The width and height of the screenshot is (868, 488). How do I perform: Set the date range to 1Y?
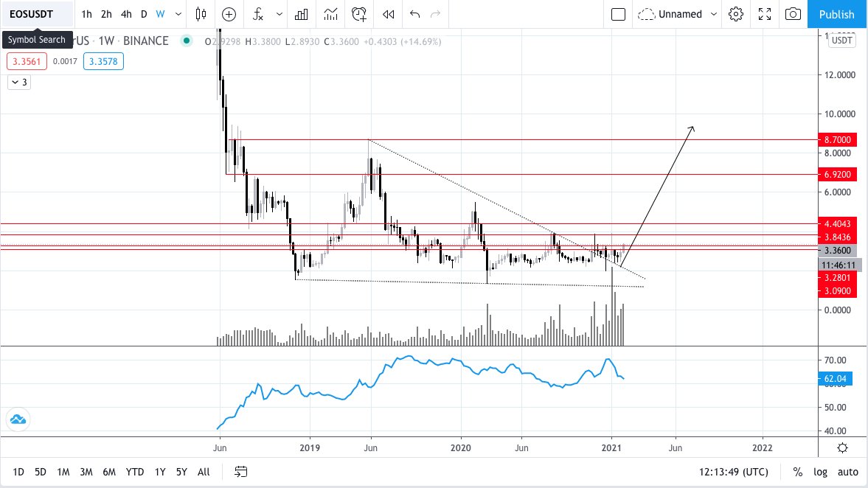(x=160, y=472)
